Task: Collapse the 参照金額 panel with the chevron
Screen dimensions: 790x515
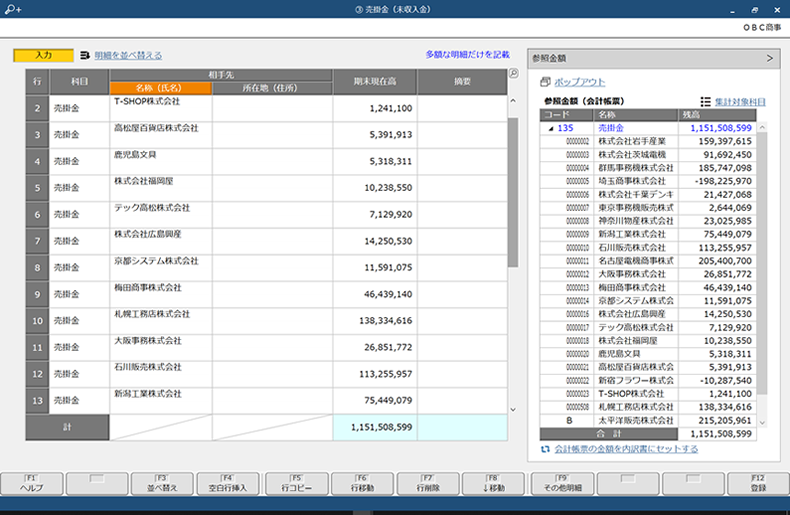Action: [770, 59]
